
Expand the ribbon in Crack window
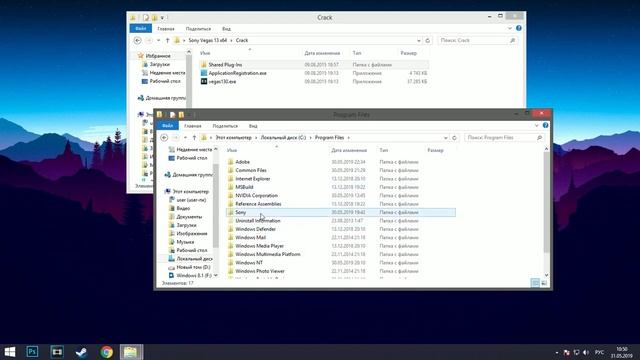pos(509,28)
